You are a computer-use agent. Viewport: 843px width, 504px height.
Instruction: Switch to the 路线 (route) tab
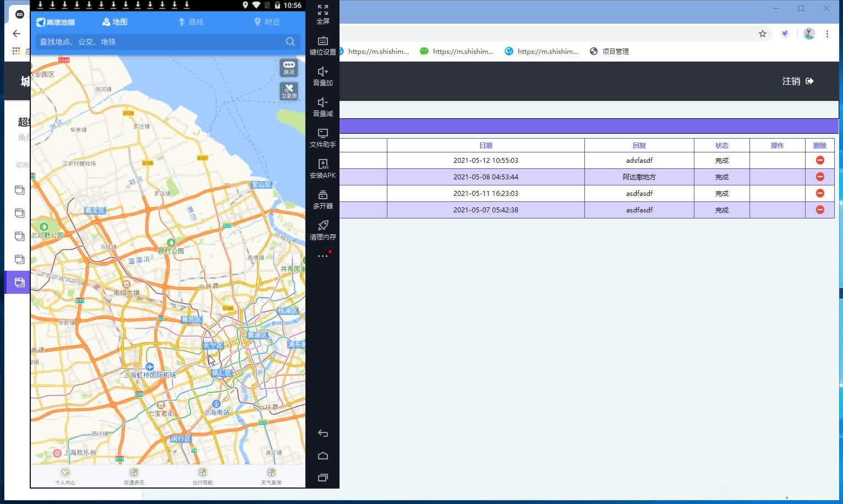(190, 22)
